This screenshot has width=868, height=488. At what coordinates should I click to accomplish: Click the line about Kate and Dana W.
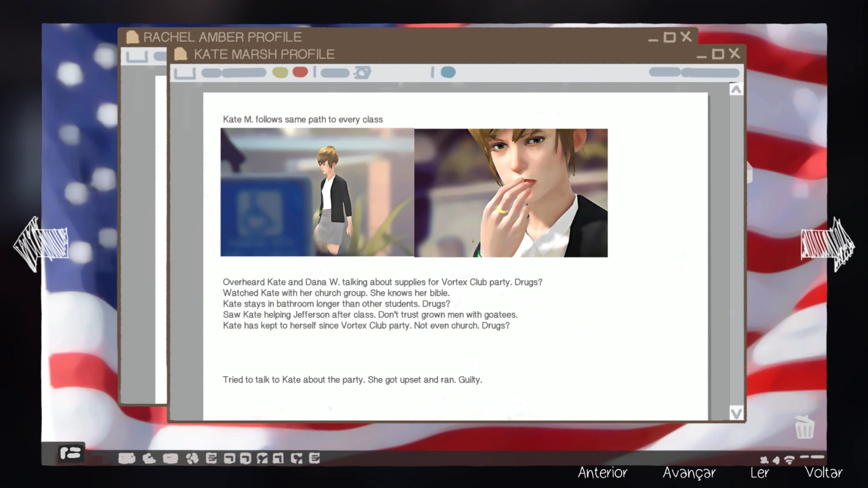click(x=383, y=282)
